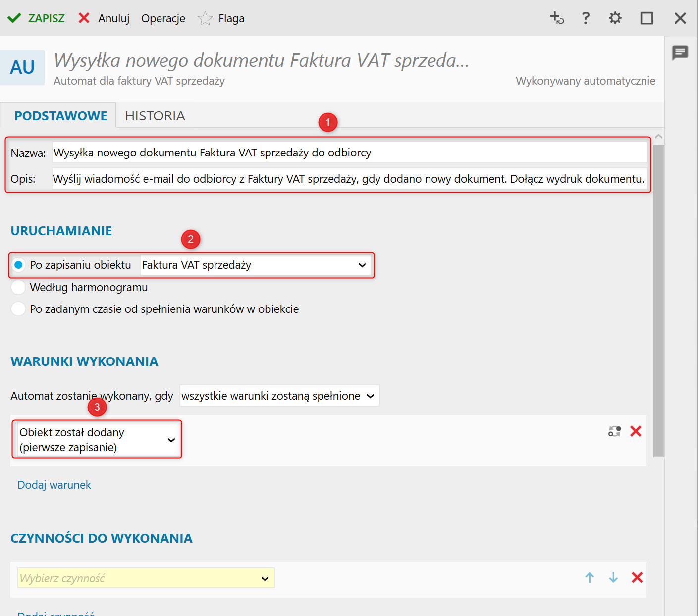Open the 'Faktura VAT sprzedaży' object dropdown
This screenshot has width=698, height=616.
tap(256, 265)
